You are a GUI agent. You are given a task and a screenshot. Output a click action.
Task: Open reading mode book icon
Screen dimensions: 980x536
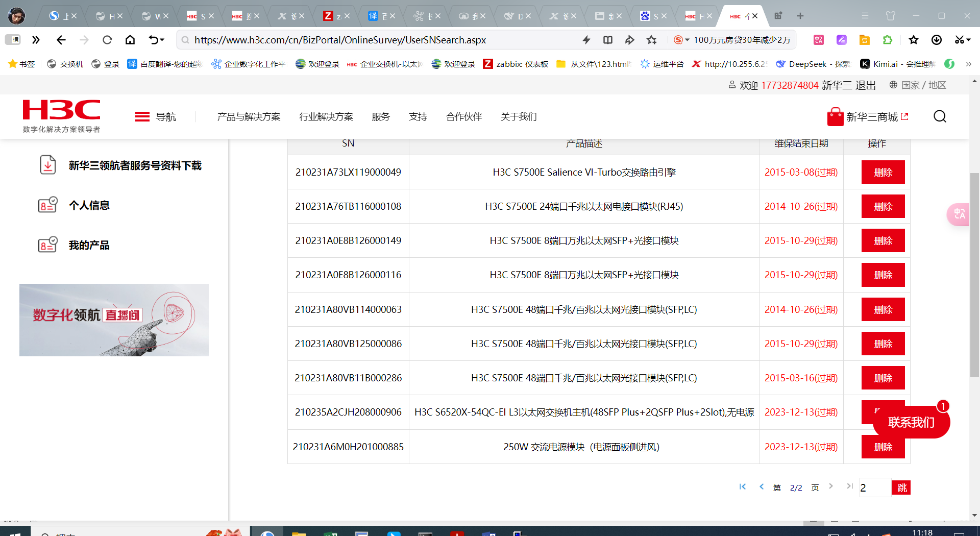click(x=608, y=40)
